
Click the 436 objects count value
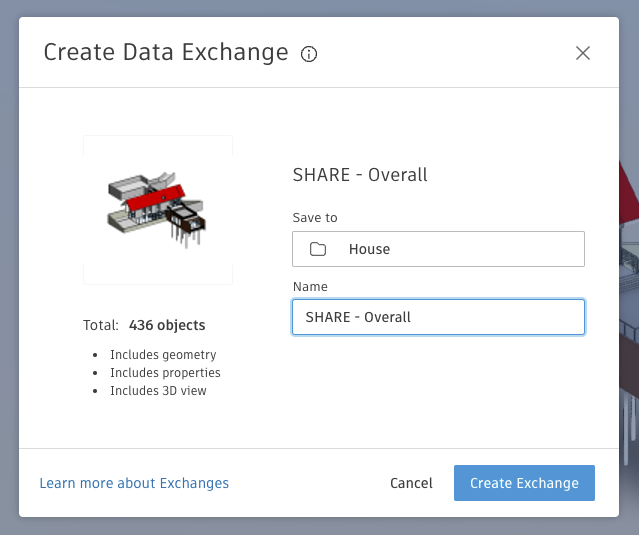[167, 325]
